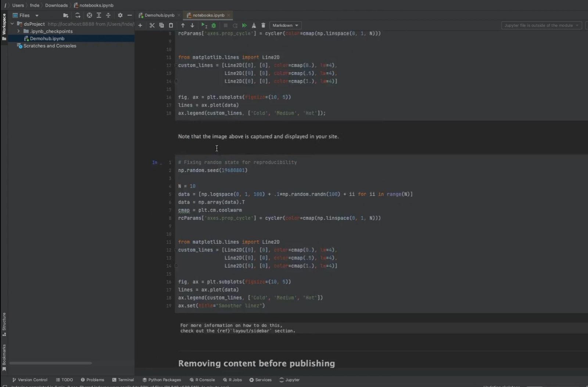Open Version Control tool window
Screen dimensions: 588x387
point(30,380)
